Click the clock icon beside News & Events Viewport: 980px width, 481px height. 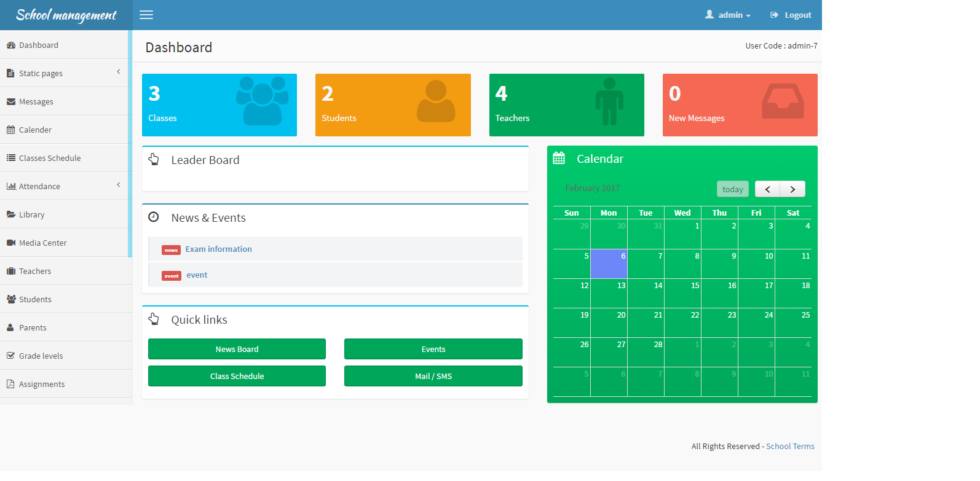coord(154,217)
